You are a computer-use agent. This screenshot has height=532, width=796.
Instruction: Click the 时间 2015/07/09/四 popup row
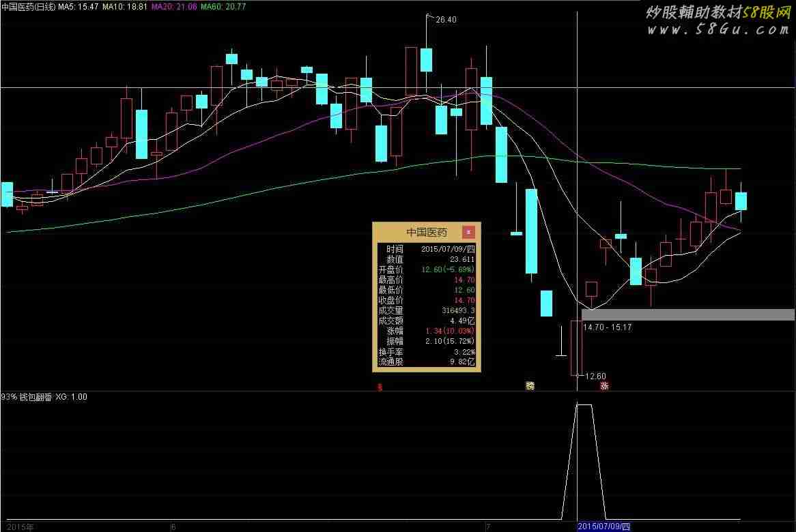tap(427, 249)
